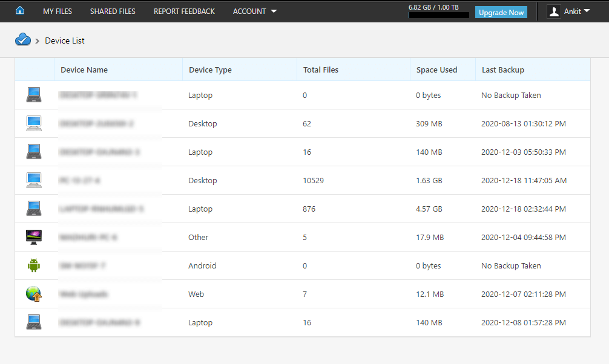
Task: Open the SHARED FILES menu
Action: coord(113,11)
